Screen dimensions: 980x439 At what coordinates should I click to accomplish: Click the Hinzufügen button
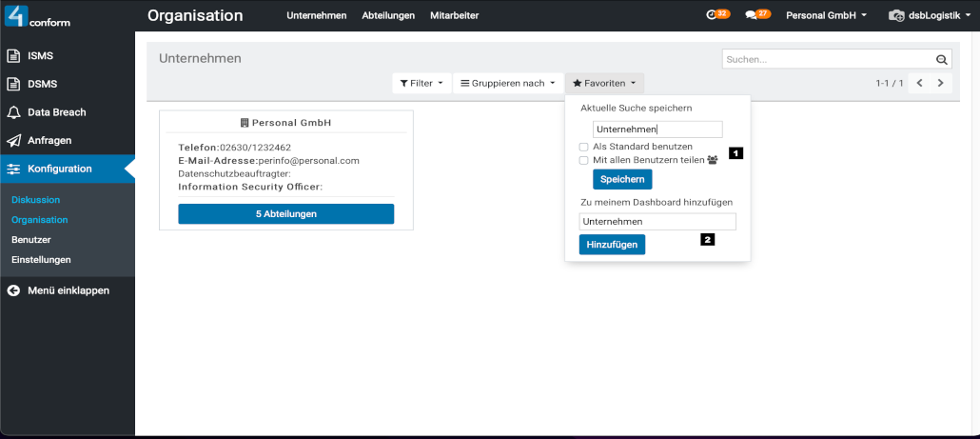pos(612,245)
